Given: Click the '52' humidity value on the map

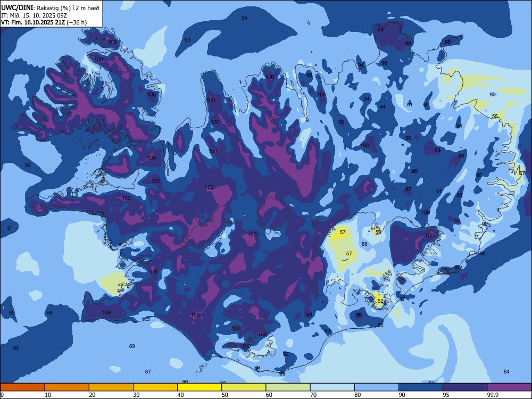Looking at the screenshot, I should point(380,301).
